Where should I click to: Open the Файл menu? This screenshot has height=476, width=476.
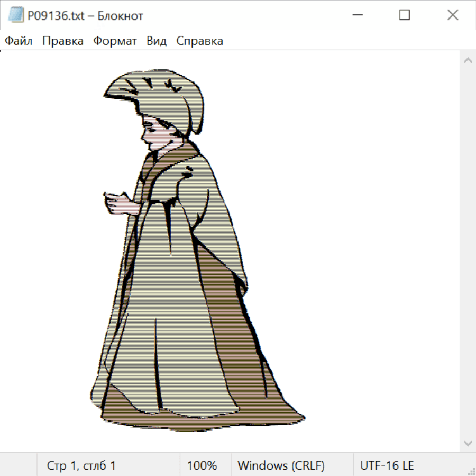click(19, 41)
